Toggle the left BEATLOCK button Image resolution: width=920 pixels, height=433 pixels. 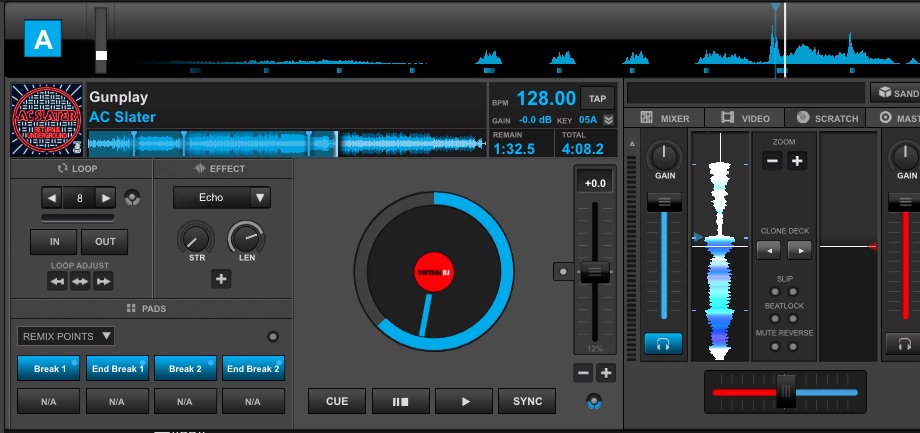pos(775,319)
